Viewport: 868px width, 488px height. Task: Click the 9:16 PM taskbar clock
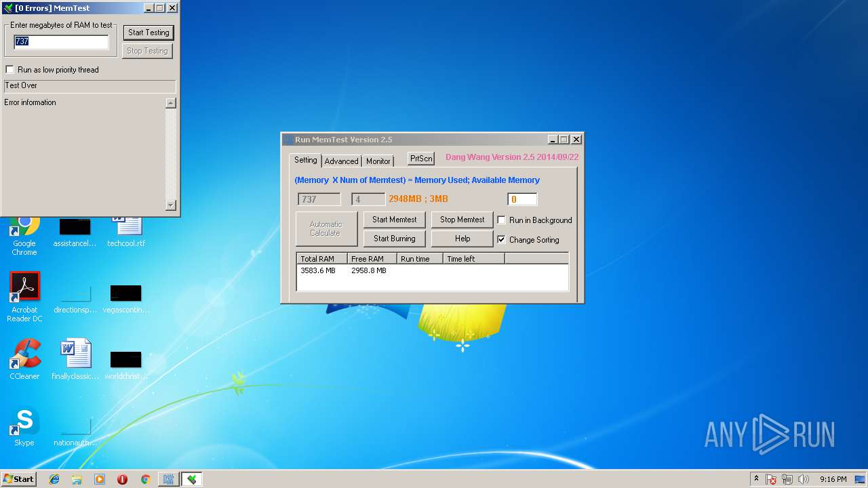pyautogui.click(x=833, y=479)
